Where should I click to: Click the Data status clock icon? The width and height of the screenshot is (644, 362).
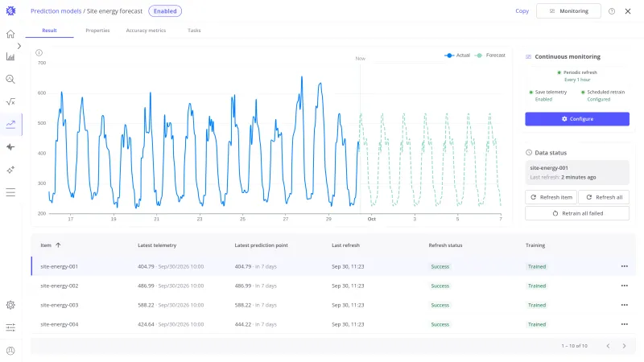pyautogui.click(x=529, y=153)
